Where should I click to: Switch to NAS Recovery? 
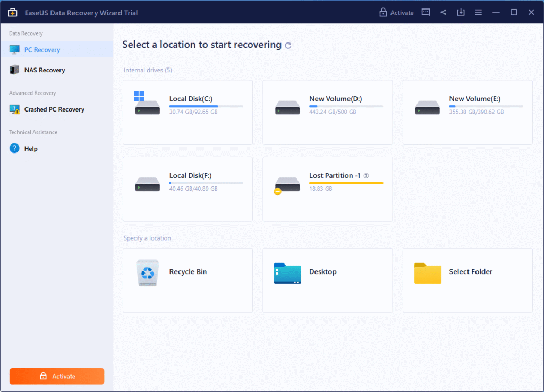(45, 70)
